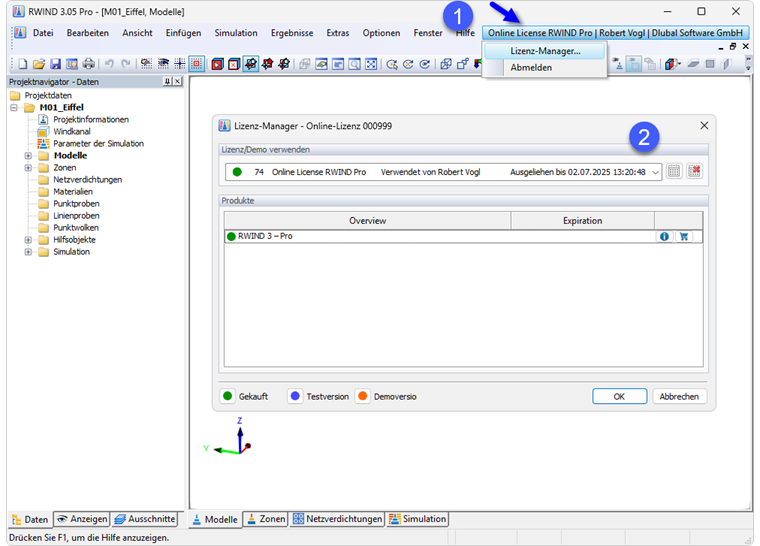Screen dimensions: 760x546
Task: Toggle the highlighted rotate-view toolbar button
Action: pyautogui.click(x=250, y=64)
